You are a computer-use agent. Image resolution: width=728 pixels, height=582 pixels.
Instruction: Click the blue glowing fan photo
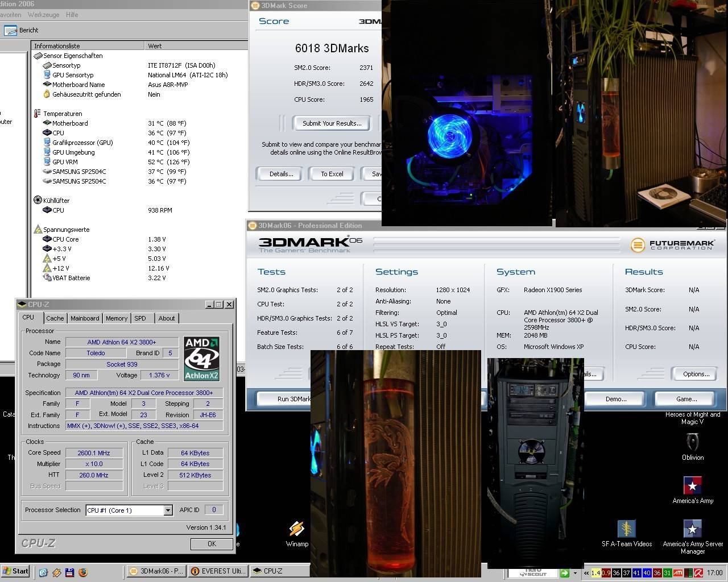coord(467,113)
